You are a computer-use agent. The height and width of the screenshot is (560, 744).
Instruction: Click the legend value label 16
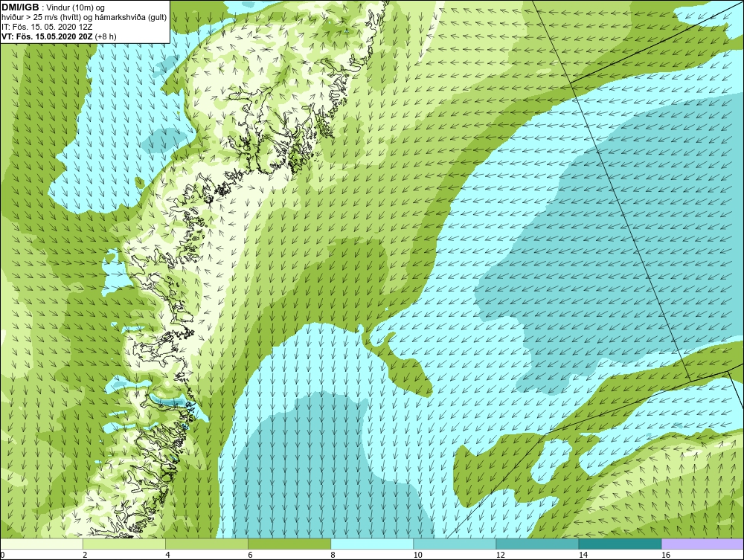(666, 555)
